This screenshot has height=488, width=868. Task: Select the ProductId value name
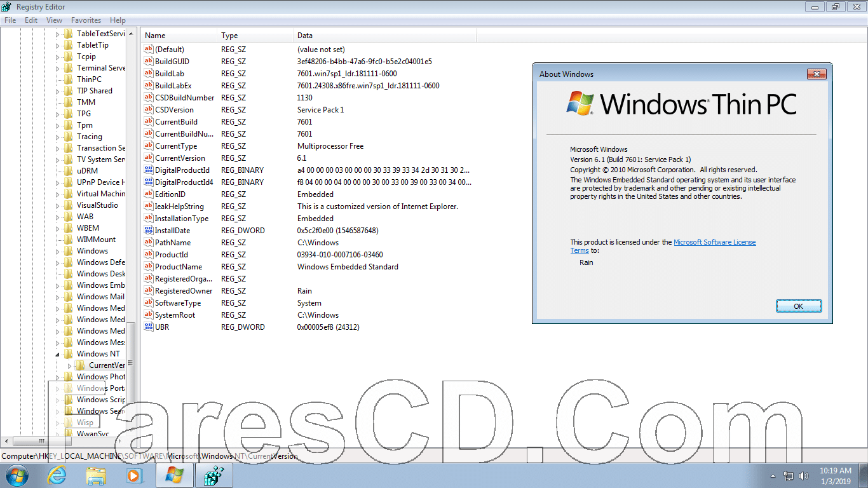click(172, 255)
